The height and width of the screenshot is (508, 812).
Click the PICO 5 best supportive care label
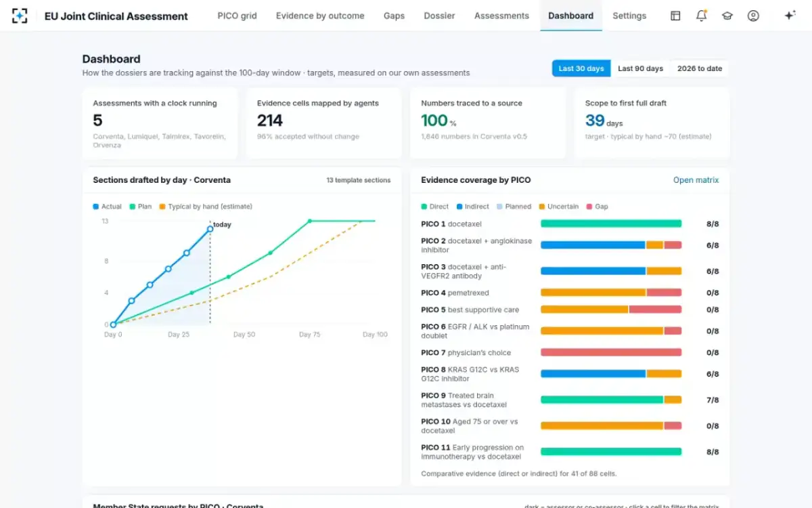click(470, 310)
